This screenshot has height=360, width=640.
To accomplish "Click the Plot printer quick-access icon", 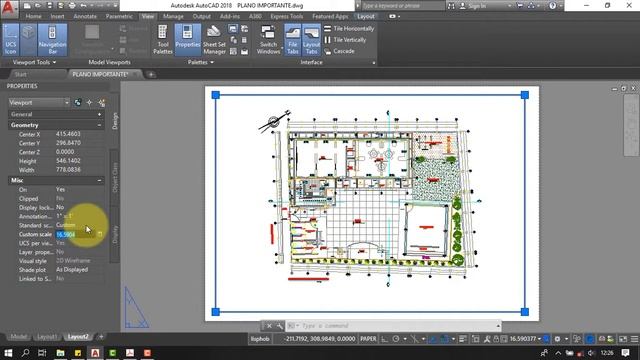I will pos(72,6).
